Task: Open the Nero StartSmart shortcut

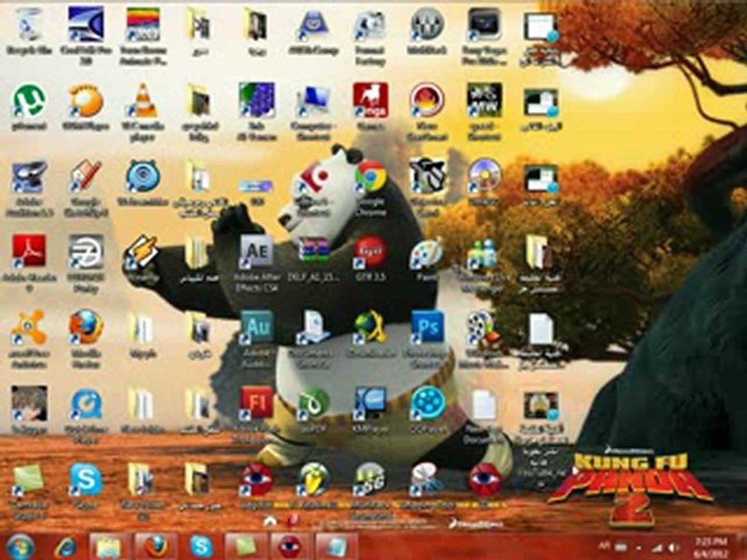Action: (427, 111)
